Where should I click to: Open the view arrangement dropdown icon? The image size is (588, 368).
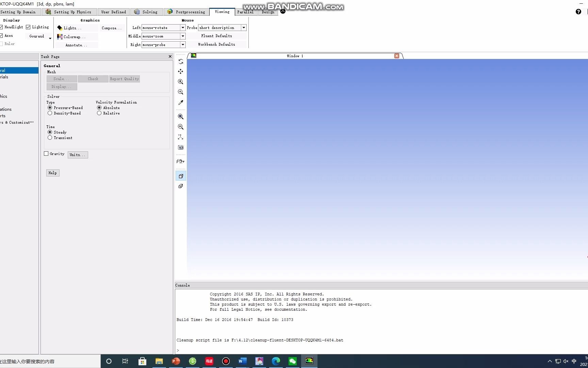(181, 162)
